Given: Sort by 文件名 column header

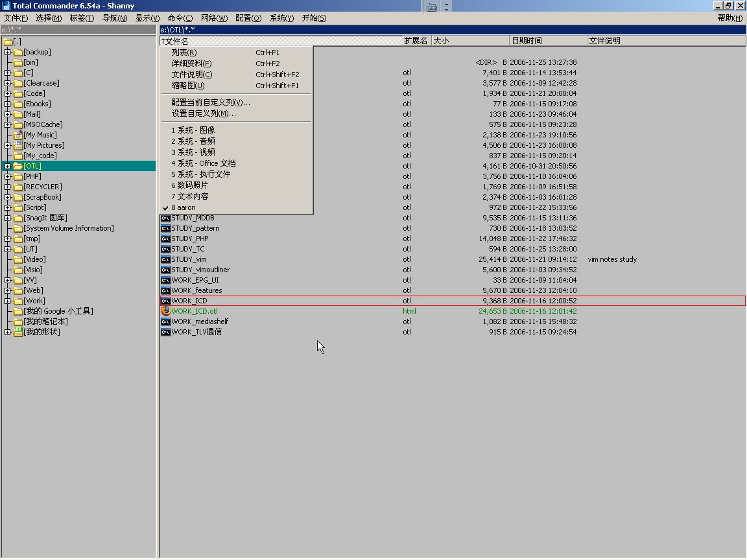Looking at the screenshot, I should click(x=281, y=41).
